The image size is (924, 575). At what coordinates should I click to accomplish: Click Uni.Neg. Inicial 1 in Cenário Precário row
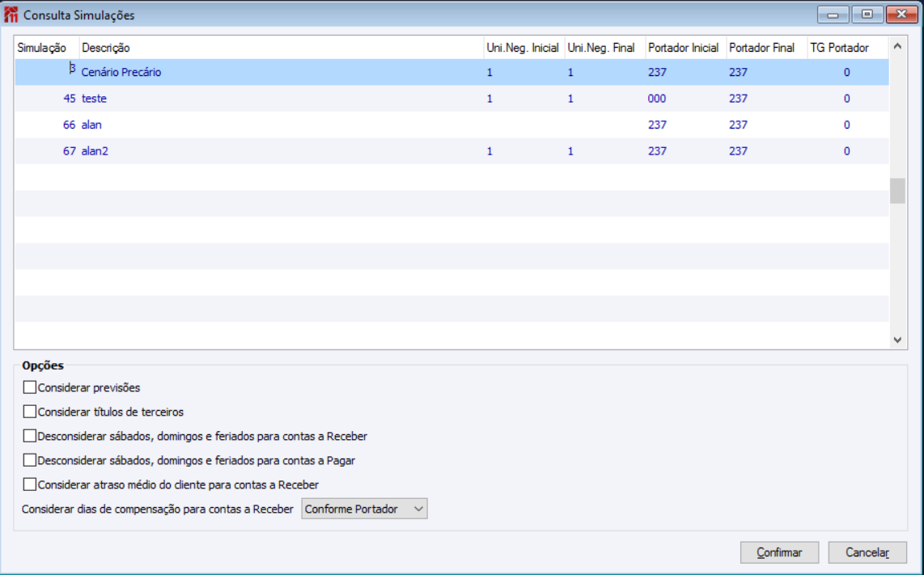pyautogui.click(x=490, y=73)
